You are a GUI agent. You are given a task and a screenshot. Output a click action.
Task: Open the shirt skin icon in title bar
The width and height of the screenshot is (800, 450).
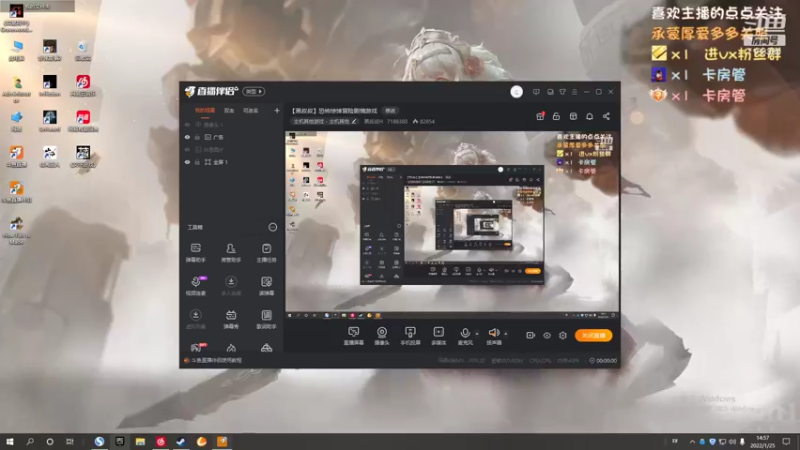click(562, 92)
